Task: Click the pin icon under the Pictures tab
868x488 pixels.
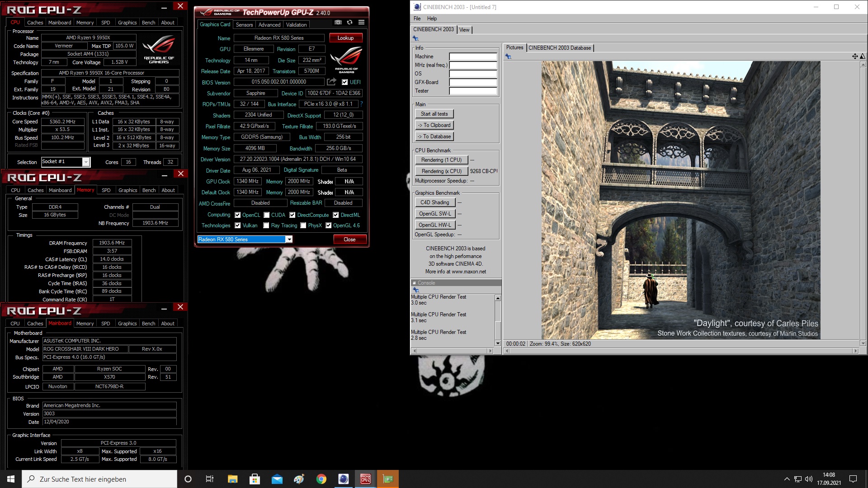Action: point(508,56)
